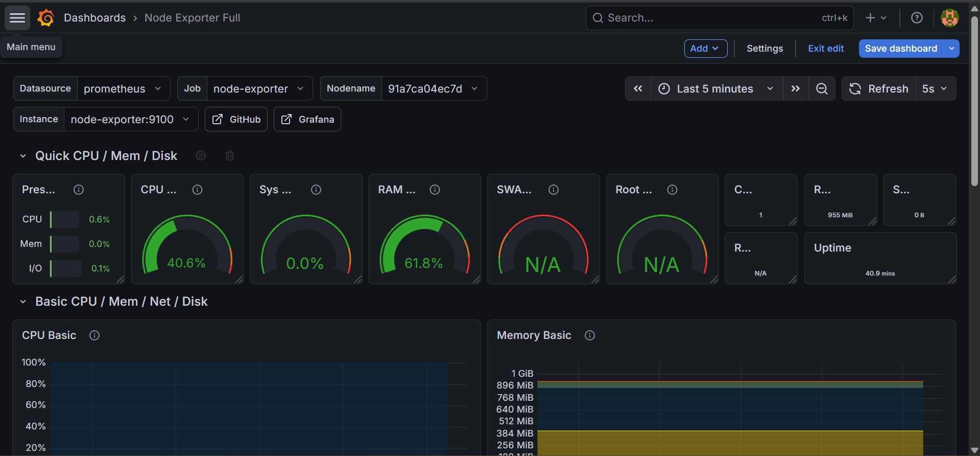Show info for CPU Basic panel

94,335
